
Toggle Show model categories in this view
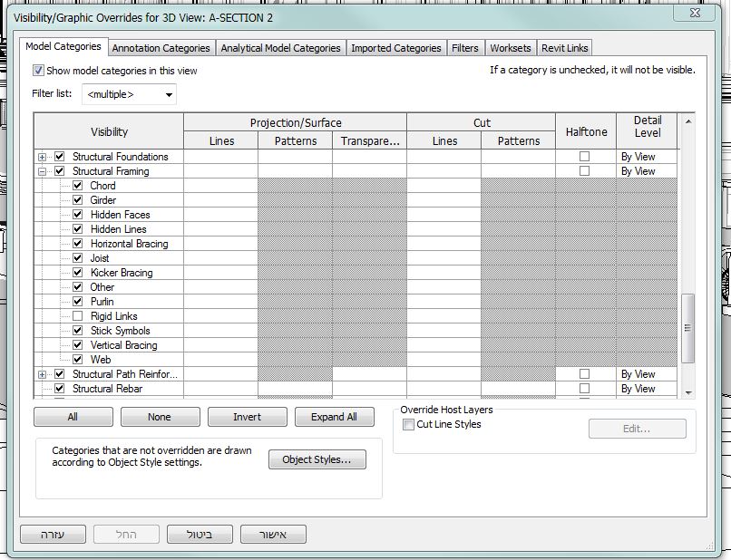coord(38,71)
